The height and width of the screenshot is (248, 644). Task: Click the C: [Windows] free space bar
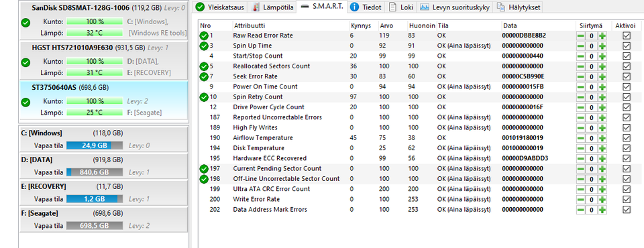95,145
